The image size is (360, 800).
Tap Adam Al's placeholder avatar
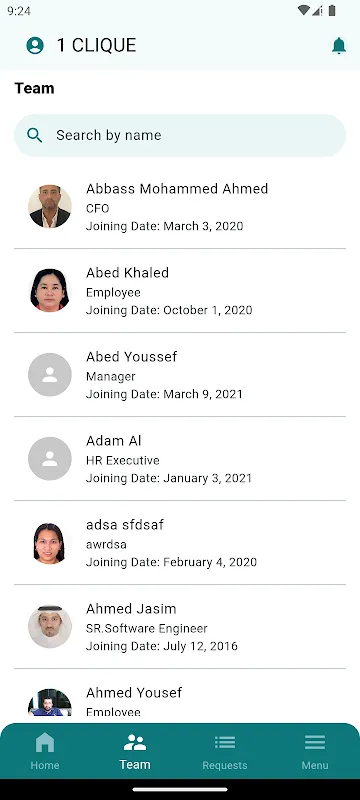point(50,459)
